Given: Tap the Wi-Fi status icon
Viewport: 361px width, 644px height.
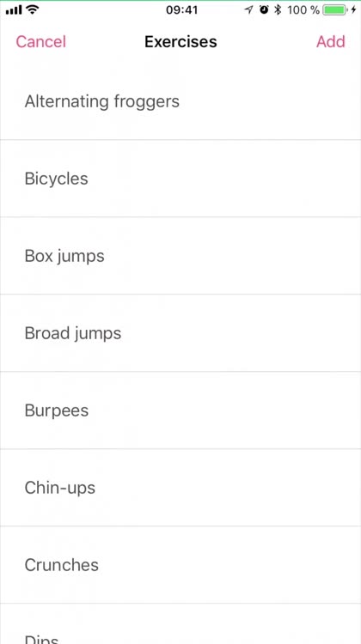Looking at the screenshot, I should [32, 9].
